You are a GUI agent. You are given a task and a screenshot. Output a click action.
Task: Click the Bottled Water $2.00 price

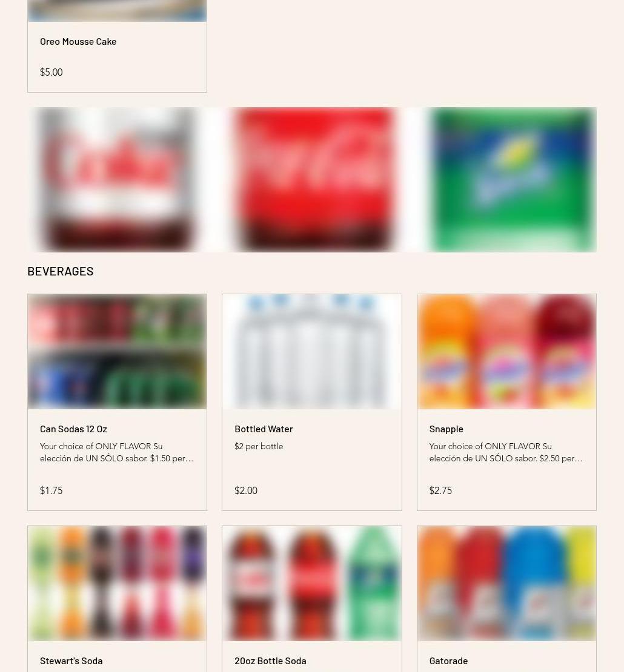[x=246, y=490]
